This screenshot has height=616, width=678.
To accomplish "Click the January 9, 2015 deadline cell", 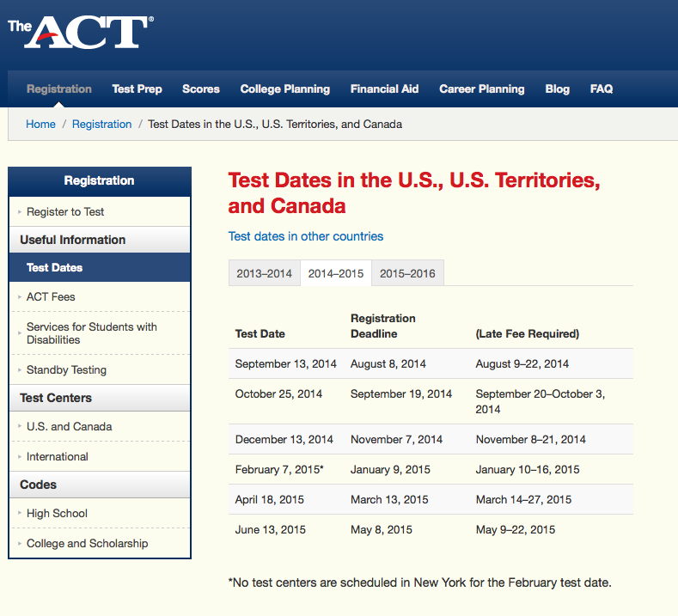I will pyautogui.click(x=390, y=469).
